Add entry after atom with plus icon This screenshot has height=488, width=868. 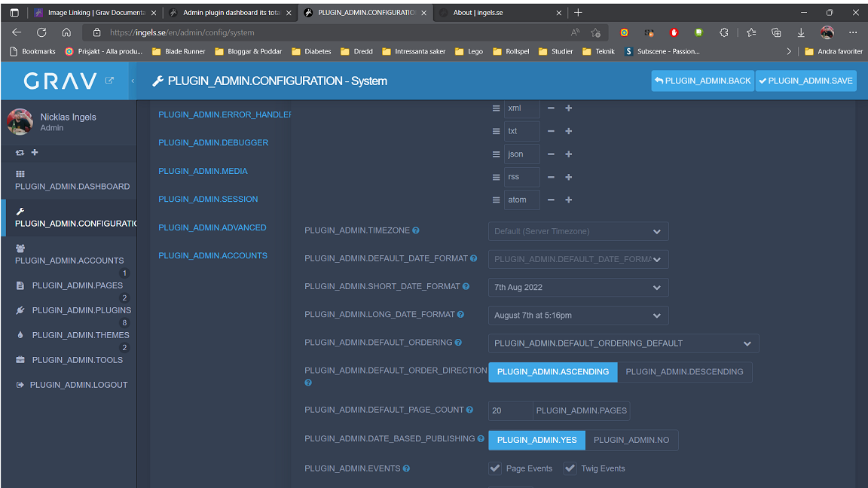pyautogui.click(x=569, y=200)
